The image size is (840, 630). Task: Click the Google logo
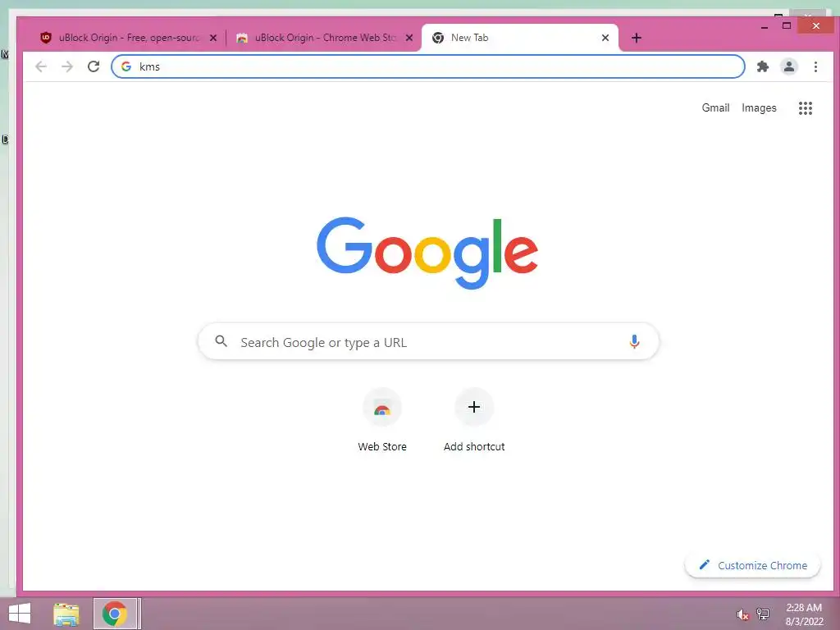coord(427,253)
